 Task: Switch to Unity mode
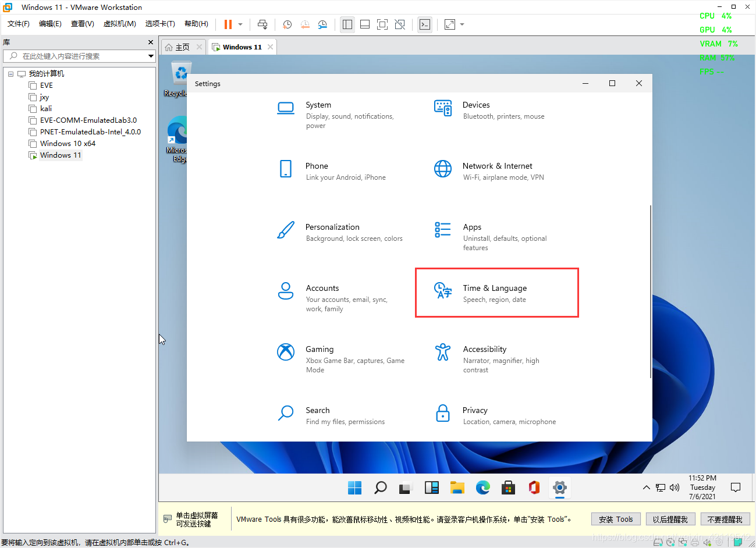click(400, 24)
